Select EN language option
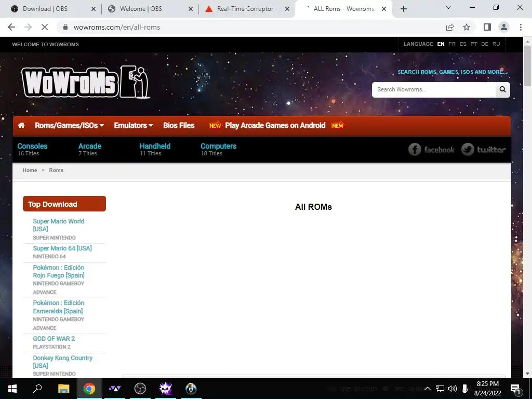Viewport: 532px width, 399px height. click(x=441, y=44)
